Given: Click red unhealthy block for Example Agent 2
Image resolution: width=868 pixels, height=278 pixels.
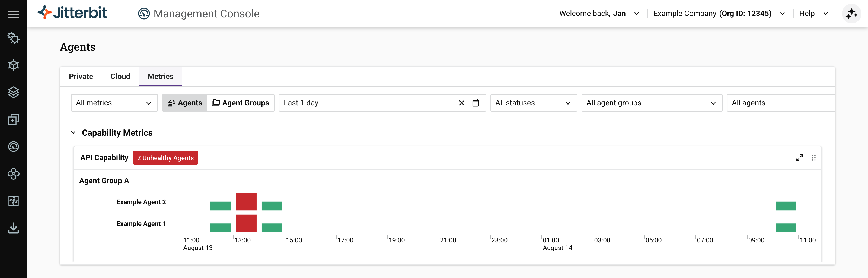Looking at the screenshot, I should coord(246,202).
